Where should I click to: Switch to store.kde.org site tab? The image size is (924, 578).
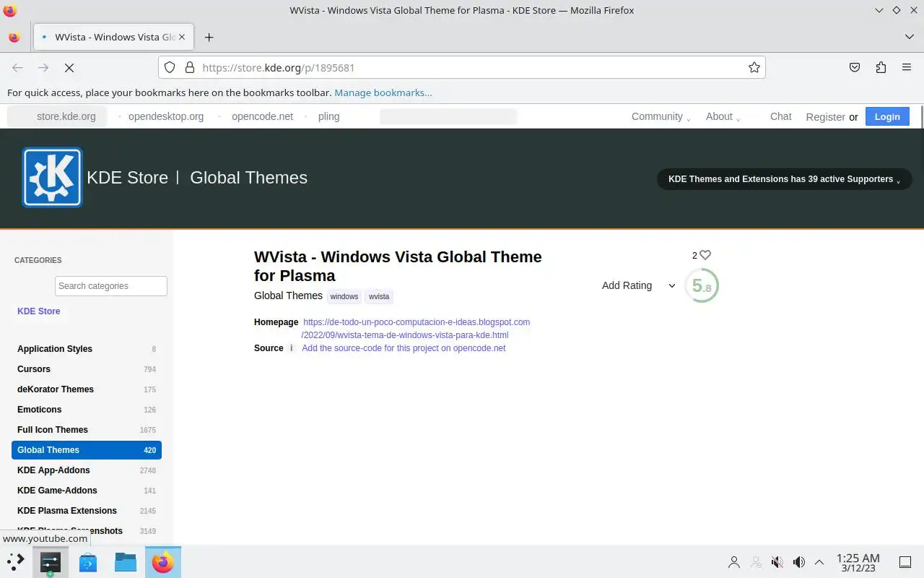pos(57,116)
